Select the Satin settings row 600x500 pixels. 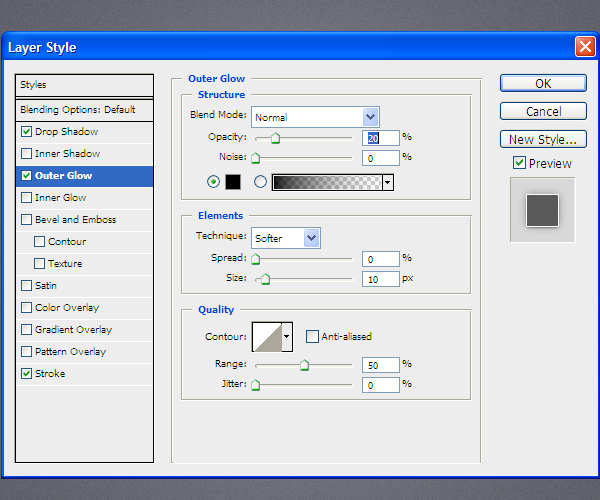85,286
